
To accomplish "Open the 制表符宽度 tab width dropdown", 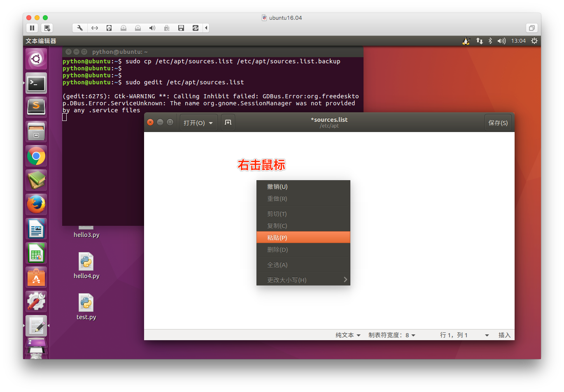I will click(x=392, y=335).
